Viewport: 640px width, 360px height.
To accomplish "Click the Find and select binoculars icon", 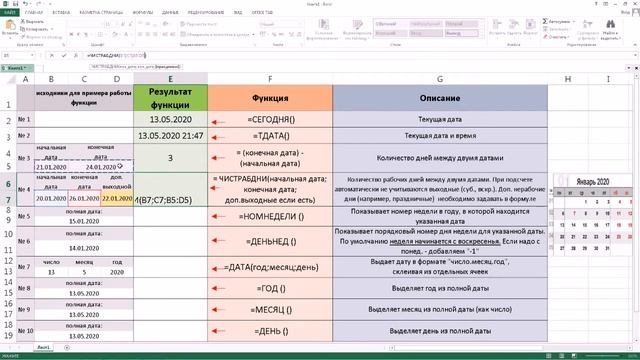I will 610,24.
